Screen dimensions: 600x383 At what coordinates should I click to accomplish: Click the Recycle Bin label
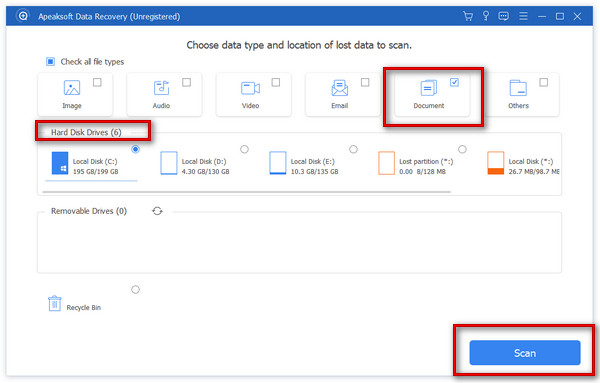[83, 308]
